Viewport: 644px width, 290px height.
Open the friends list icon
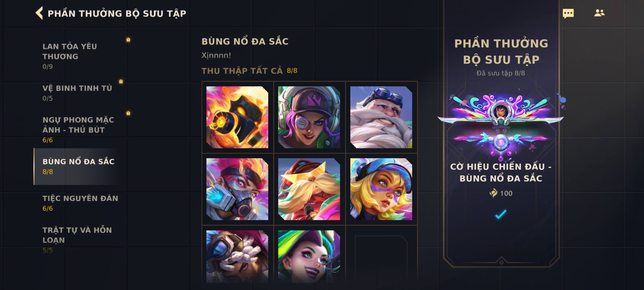(x=599, y=13)
